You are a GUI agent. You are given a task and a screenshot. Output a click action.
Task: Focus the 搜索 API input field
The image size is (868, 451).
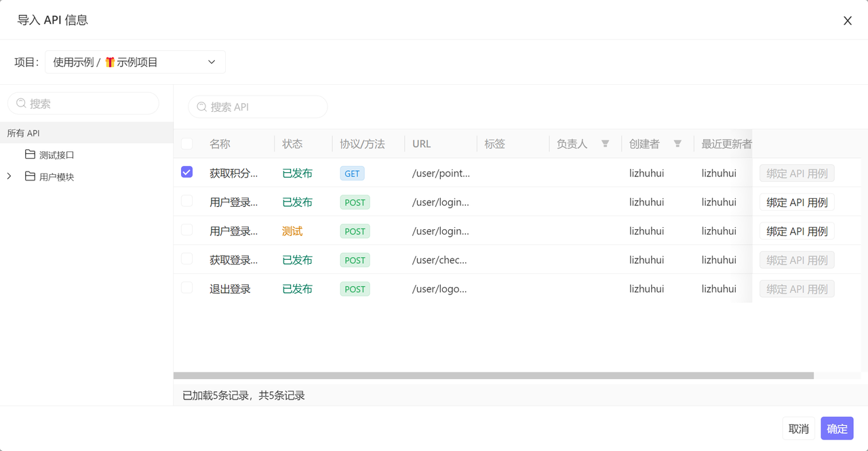tap(258, 107)
